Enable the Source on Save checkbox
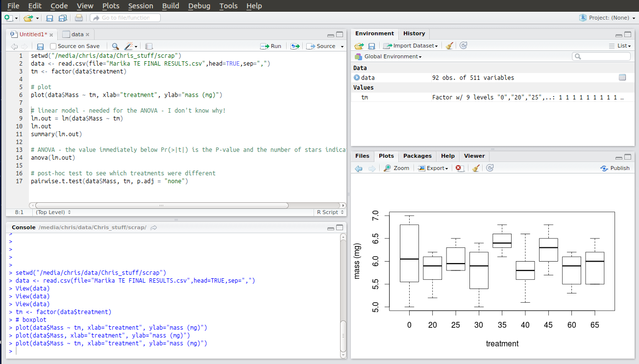The width and height of the screenshot is (639, 364). click(53, 46)
